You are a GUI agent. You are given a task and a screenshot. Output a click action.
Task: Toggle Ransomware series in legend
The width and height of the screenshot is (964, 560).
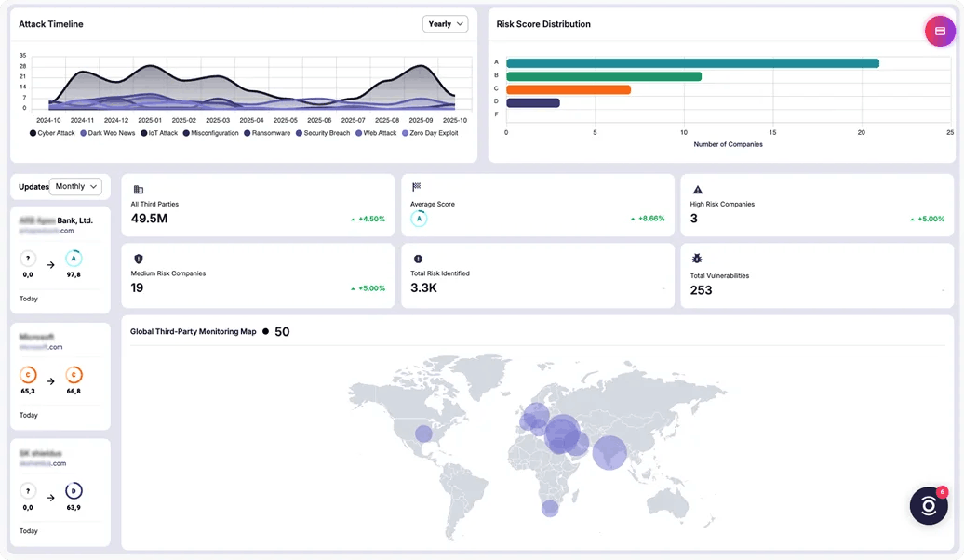click(267, 133)
